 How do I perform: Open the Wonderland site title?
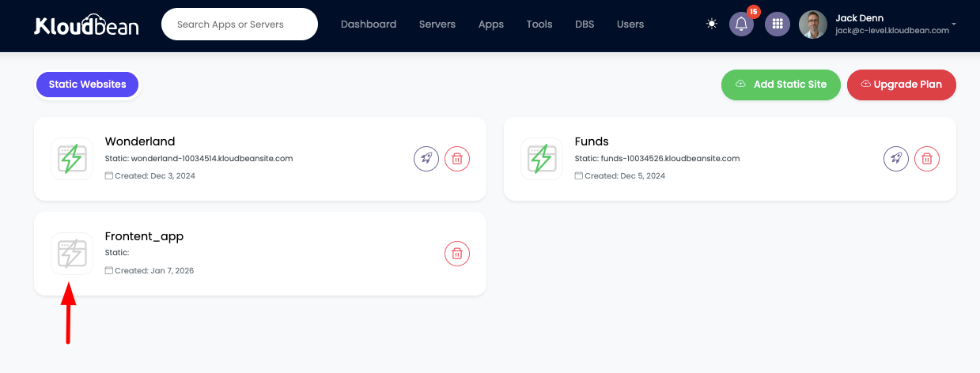click(x=140, y=142)
